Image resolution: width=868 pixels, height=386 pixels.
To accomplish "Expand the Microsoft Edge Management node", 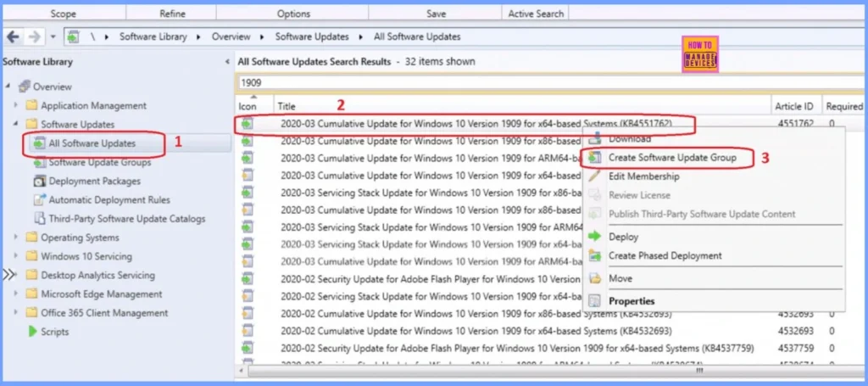I will tap(16, 294).
